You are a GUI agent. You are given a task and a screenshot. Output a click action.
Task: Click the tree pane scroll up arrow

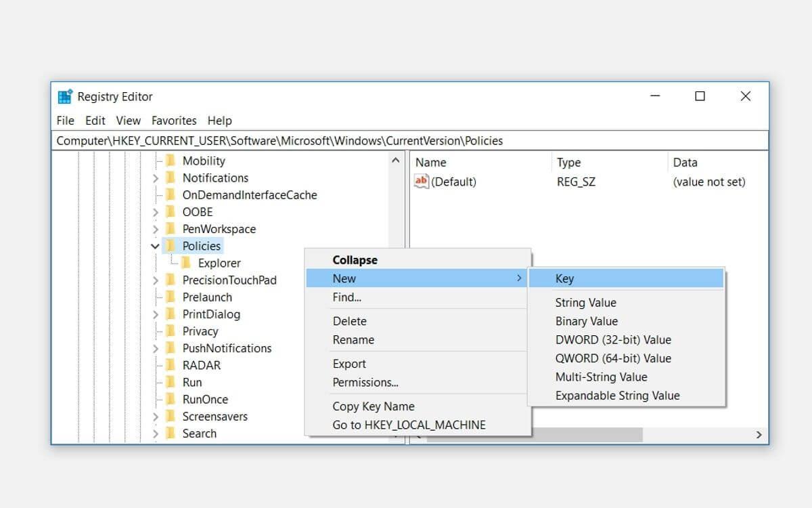point(396,161)
